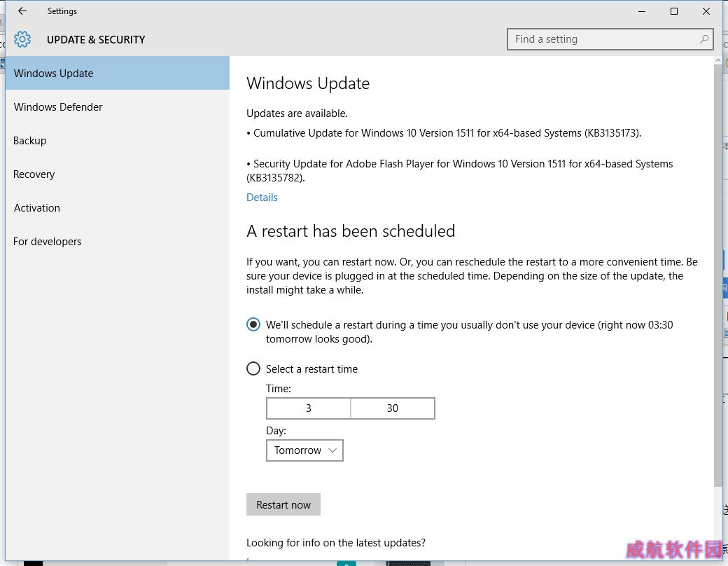The height and width of the screenshot is (566, 728).
Task: Open Activation settings
Action: click(118, 208)
